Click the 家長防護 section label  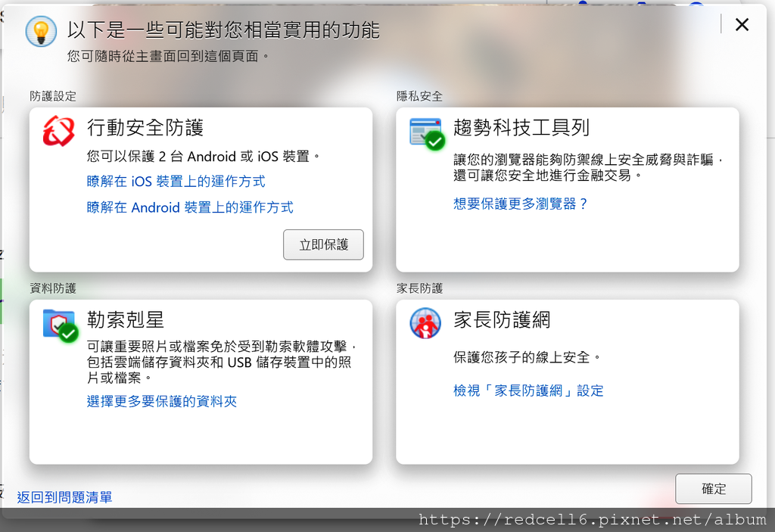(419, 288)
